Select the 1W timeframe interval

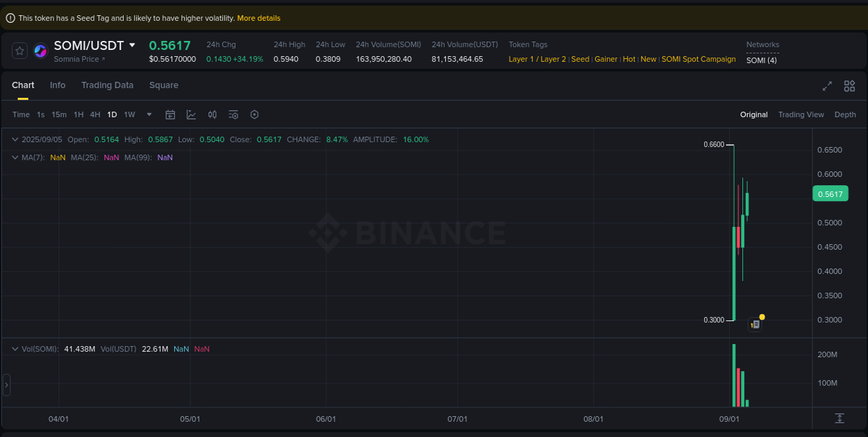tap(129, 114)
